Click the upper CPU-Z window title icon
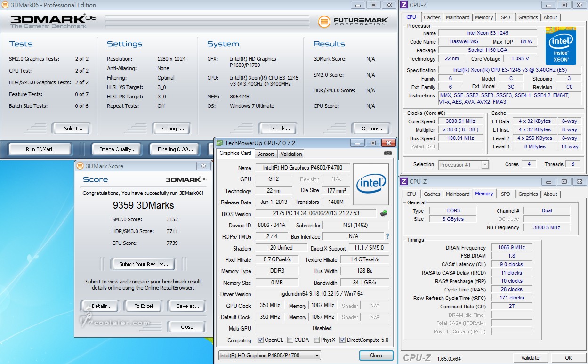This screenshot has height=364, width=588. tap(404, 5)
